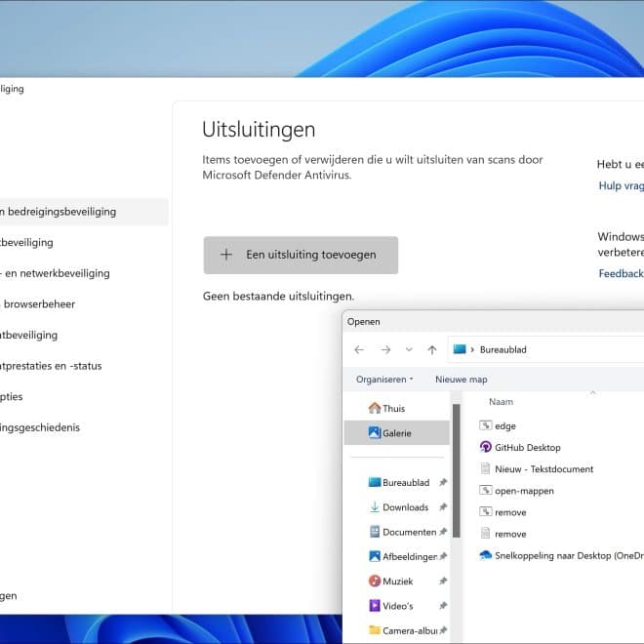Select the Nieuw - Tekstdocument file

[543, 469]
